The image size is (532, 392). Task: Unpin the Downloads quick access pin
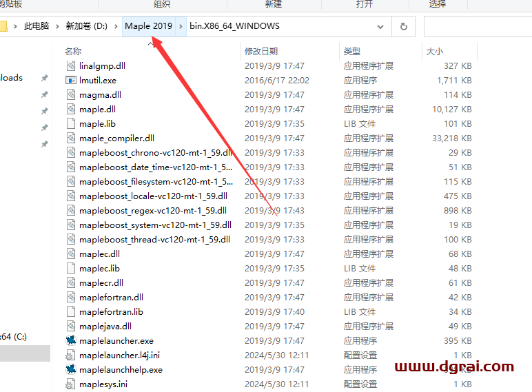44,78
